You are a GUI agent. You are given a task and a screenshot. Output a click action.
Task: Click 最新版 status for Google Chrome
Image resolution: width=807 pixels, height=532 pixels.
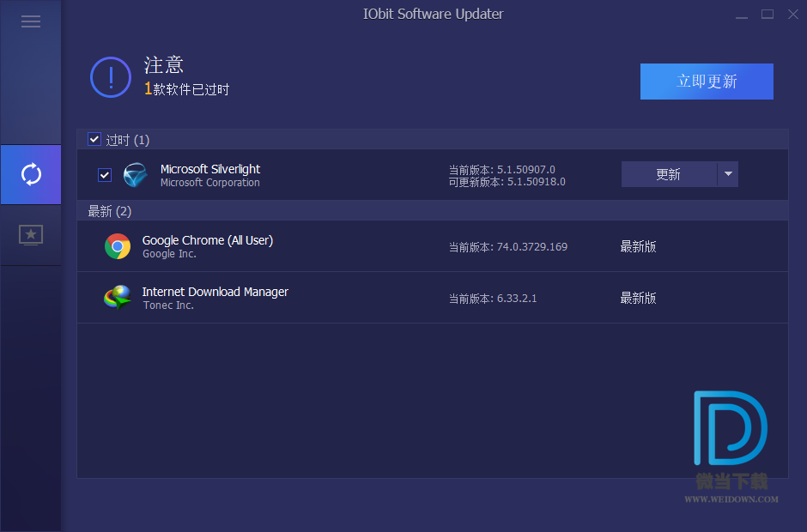pyautogui.click(x=638, y=246)
